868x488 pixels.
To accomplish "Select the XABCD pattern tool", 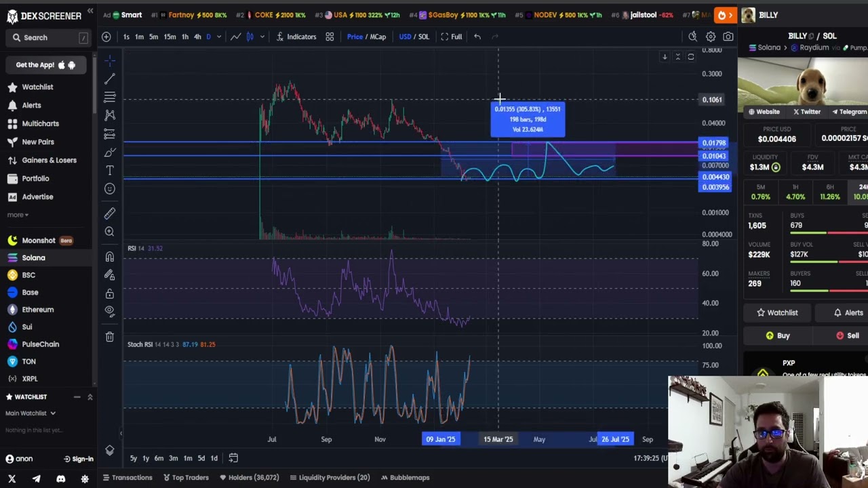I will (x=110, y=115).
